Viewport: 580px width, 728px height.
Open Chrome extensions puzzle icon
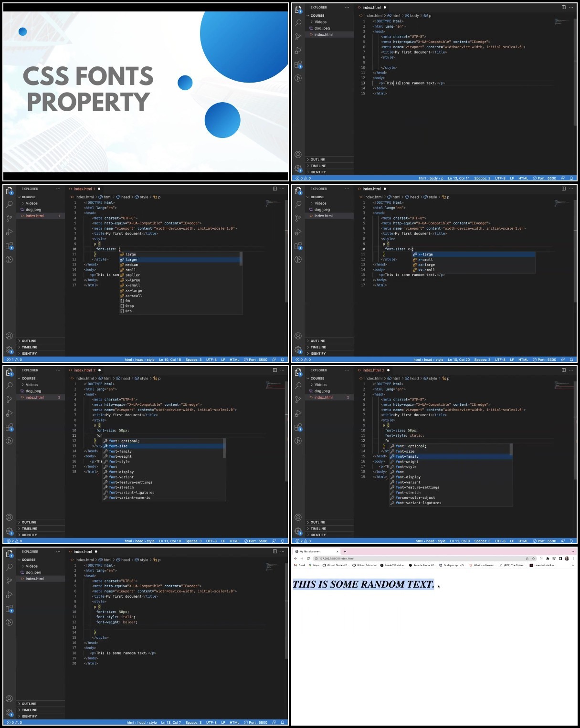coord(548,558)
